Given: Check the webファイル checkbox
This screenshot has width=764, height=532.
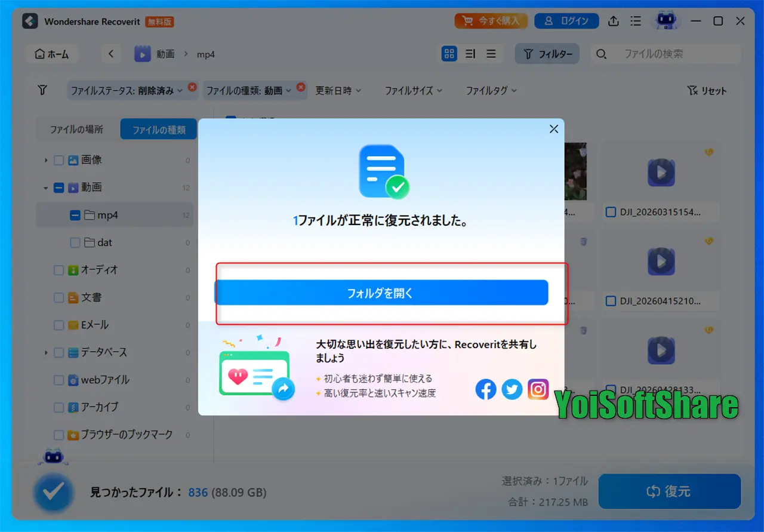Looking at the screenshot, I should point(58,380).
